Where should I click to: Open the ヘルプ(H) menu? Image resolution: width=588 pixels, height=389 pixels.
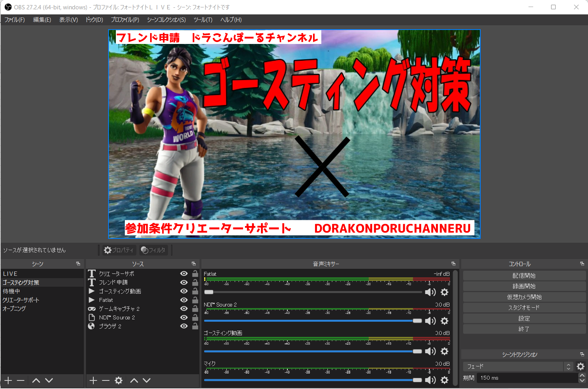click(x=231, y=20)
